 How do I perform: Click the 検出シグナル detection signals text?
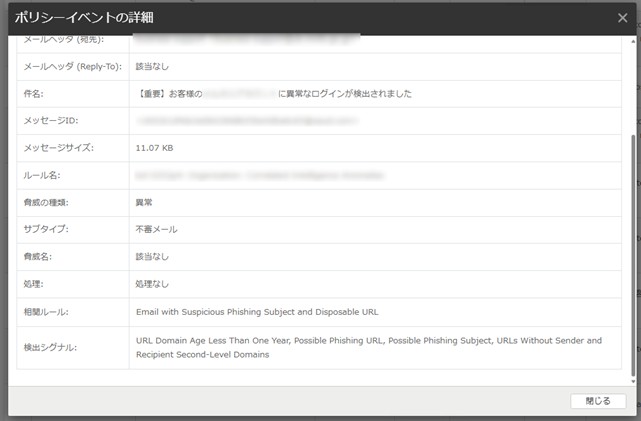click(368, 347)
